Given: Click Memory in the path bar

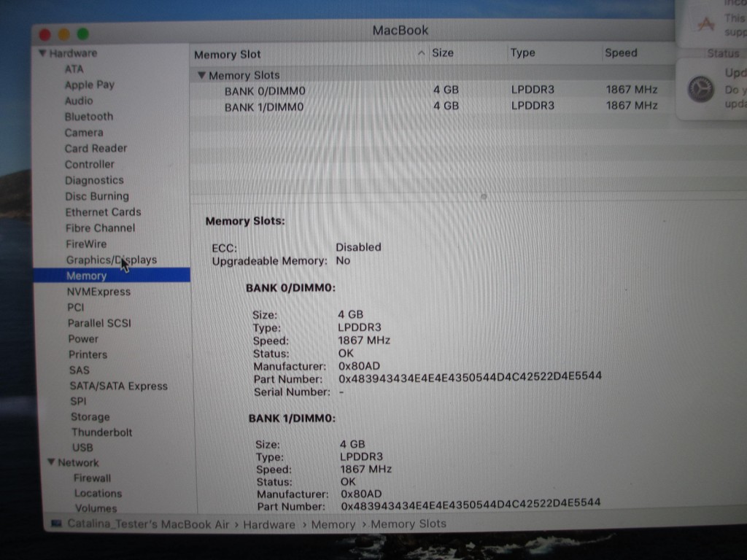Looking at the screenshot, I should (x=333, y=524).
